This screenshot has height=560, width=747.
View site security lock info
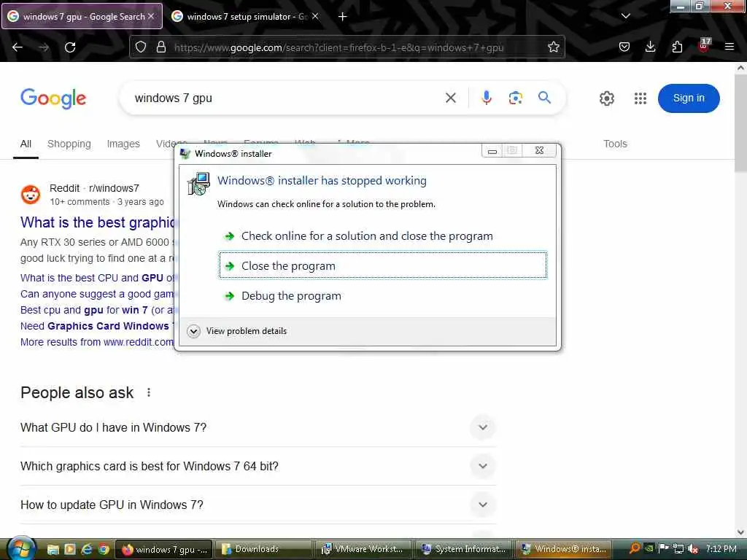161,47
